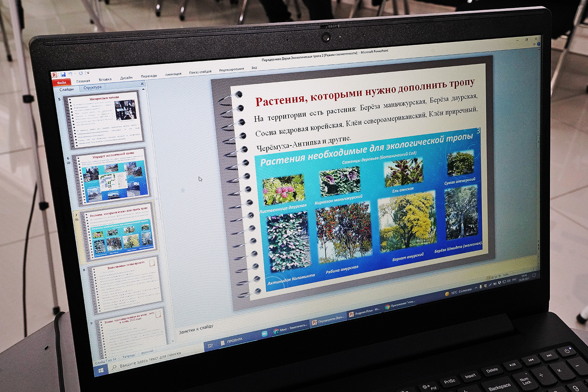Click thumbnail pane scroll-up arrow

[143, 89]
